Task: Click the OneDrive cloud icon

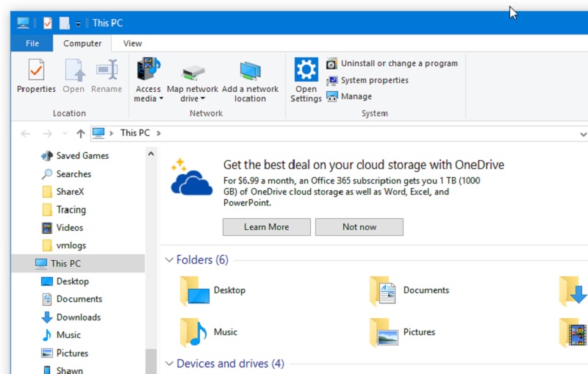Action: [191, 177]
